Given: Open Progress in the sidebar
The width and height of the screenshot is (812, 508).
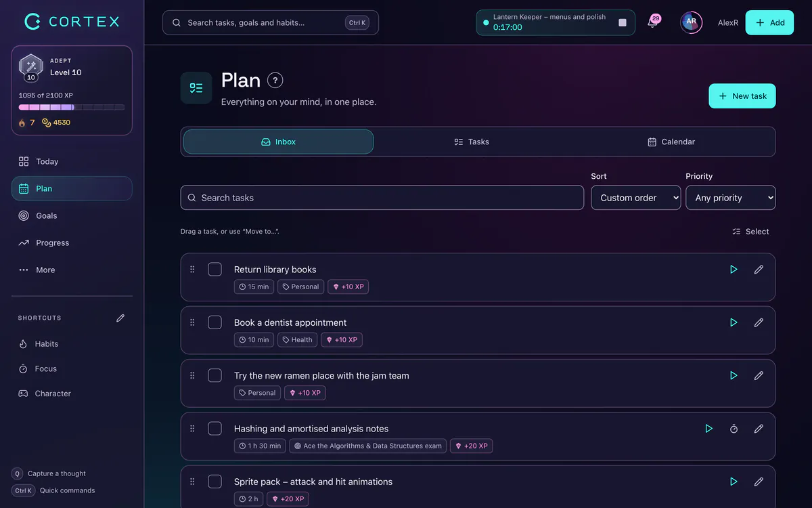Looking at the screenshot, I should 72,242.
